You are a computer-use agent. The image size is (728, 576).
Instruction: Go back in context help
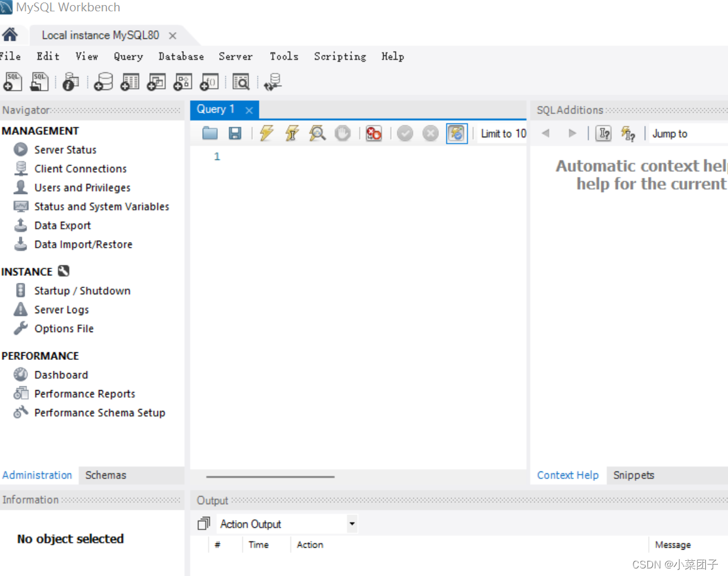pos(546,134)
